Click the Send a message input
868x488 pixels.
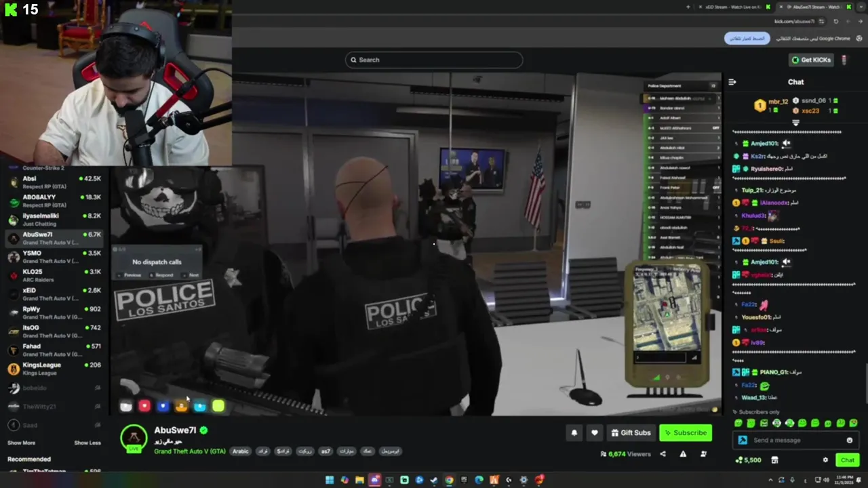pos(795,441)
